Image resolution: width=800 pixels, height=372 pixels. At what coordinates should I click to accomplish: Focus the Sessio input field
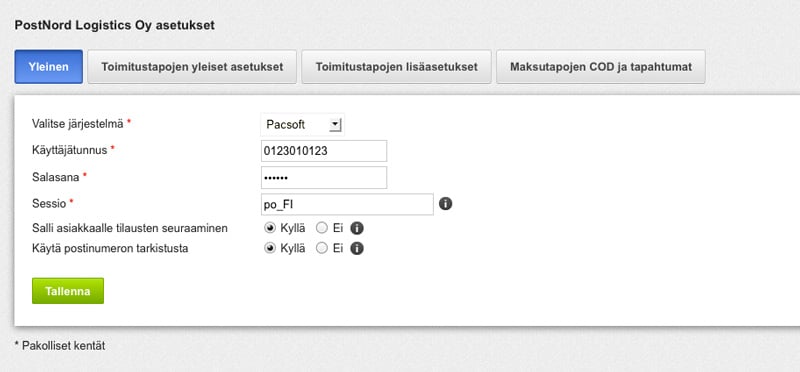pos(347,204)
